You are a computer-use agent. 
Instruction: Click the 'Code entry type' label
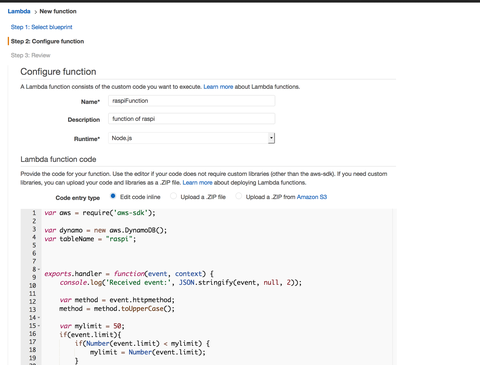[x=78, y=198]
